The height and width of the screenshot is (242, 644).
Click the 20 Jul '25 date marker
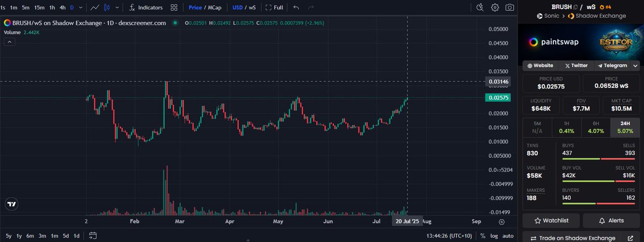coord(407,221)
